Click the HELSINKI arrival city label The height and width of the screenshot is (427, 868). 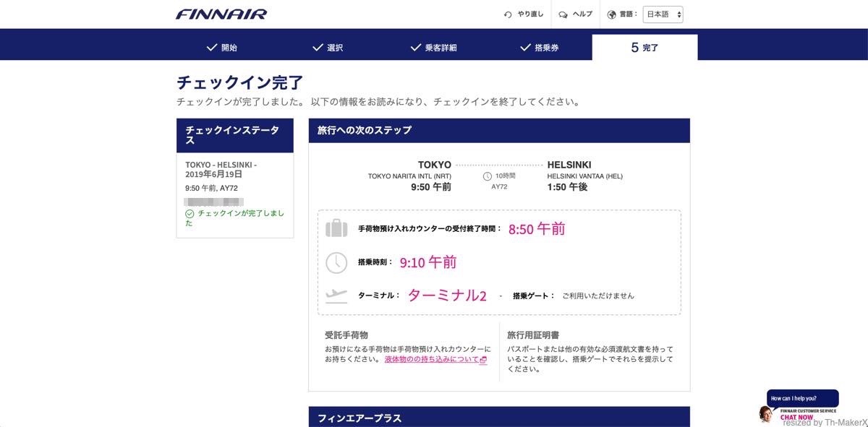[x=569, y=165]
